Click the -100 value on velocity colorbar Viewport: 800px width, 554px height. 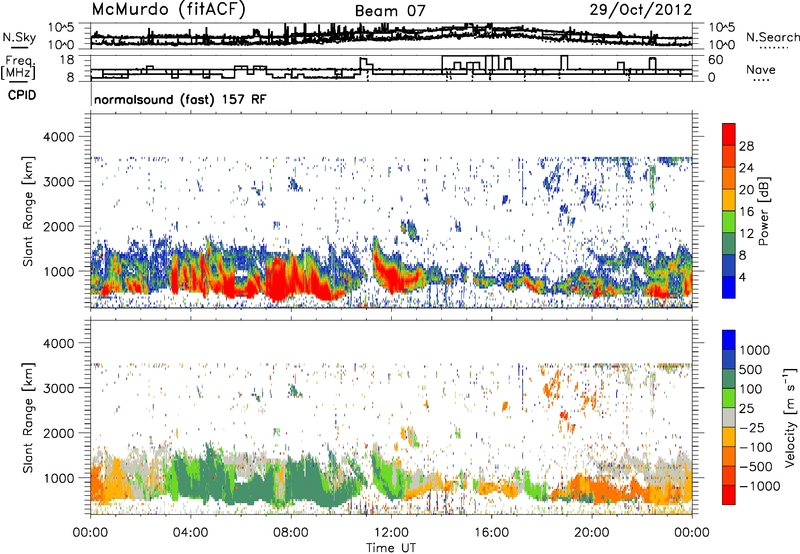tap(755, 447)
